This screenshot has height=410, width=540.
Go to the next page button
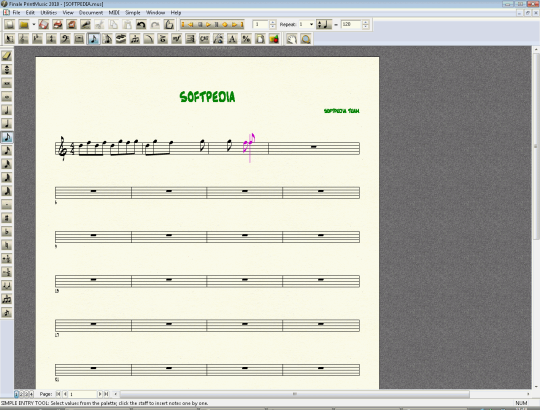point(100,394)
